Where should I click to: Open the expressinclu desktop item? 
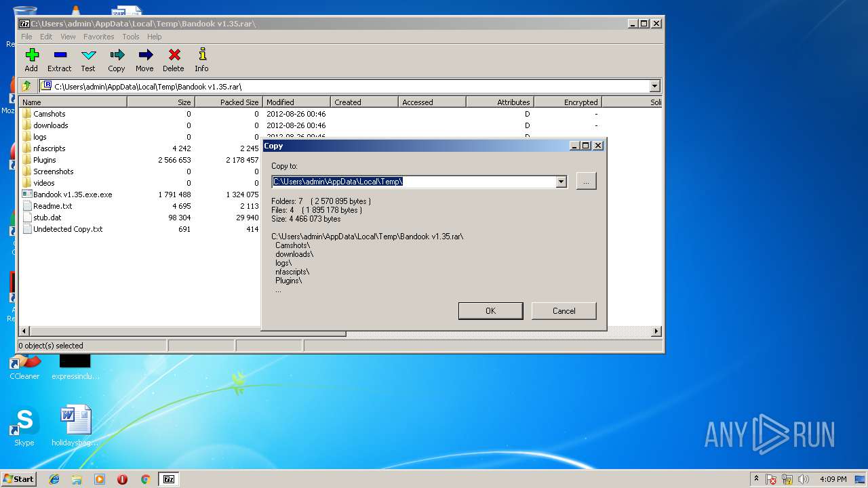[75, 367]
